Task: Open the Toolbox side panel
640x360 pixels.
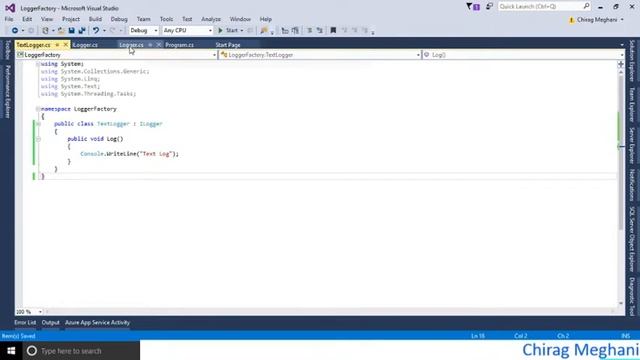Action: click(x=7, y=50)
